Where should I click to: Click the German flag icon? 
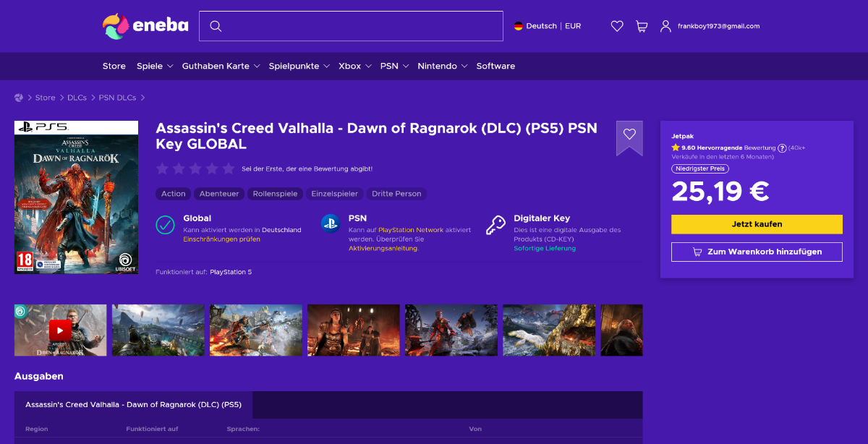(x=519, y=26)
